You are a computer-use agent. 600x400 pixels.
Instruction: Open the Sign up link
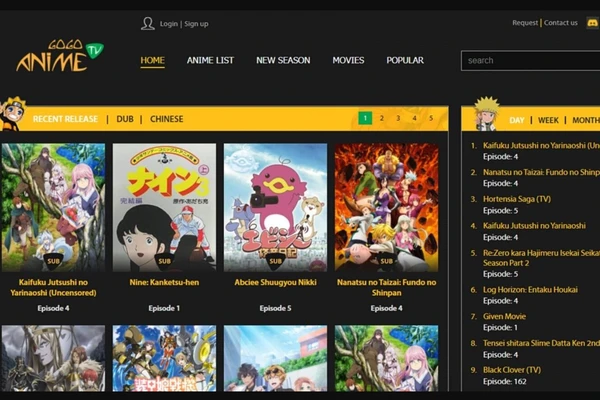point(196,24)
